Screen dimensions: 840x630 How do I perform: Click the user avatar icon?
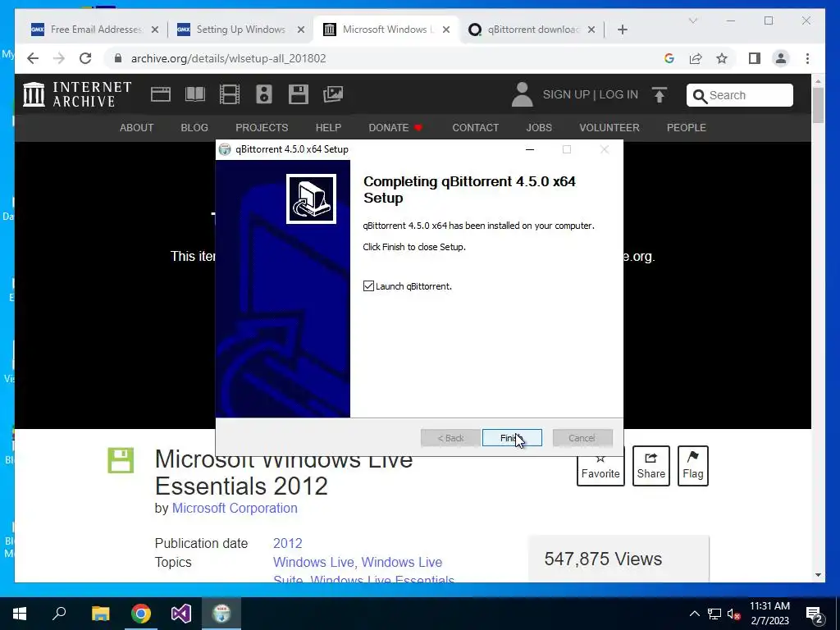tap(523, 94)
